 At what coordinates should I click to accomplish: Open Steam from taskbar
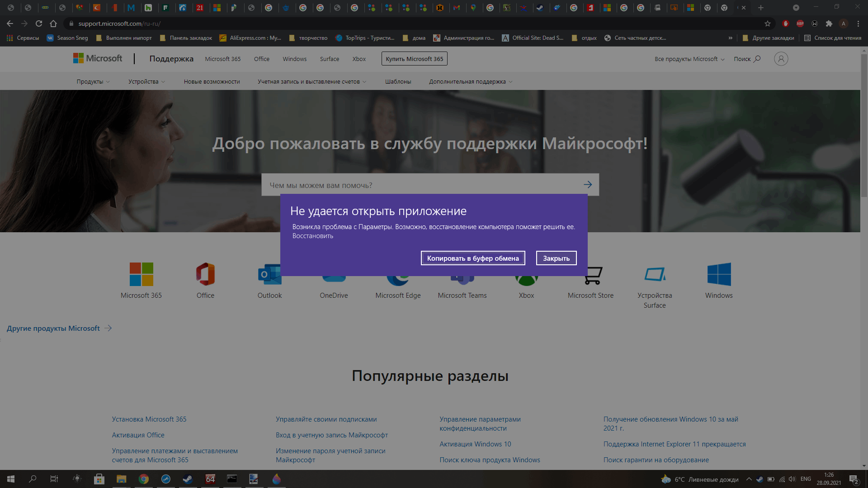(188, 479)
